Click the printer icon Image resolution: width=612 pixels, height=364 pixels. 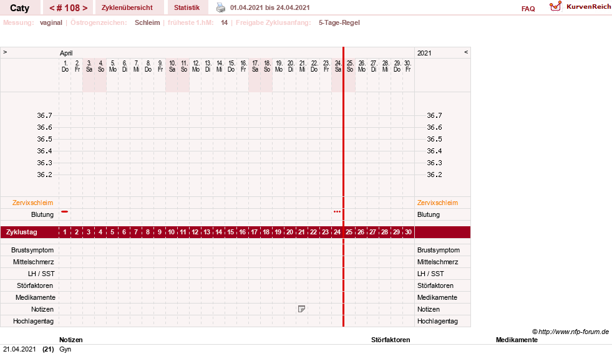click(221, 7)
